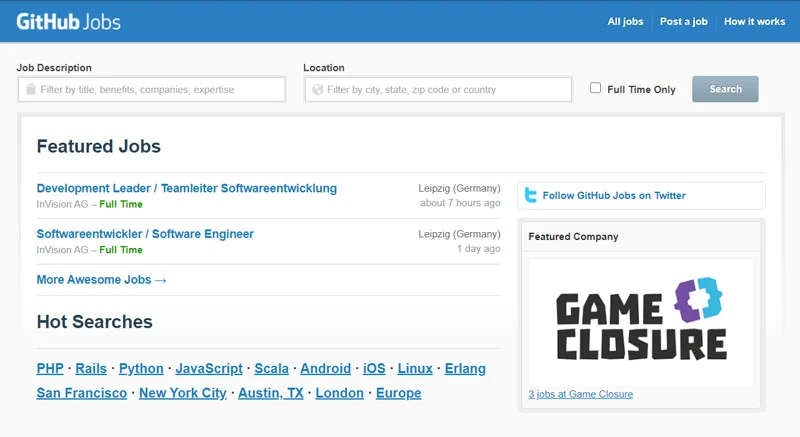Viewport: 800px width, 437px height.
Task: Focus the Job Description filter field
Action: coord(152,89)
